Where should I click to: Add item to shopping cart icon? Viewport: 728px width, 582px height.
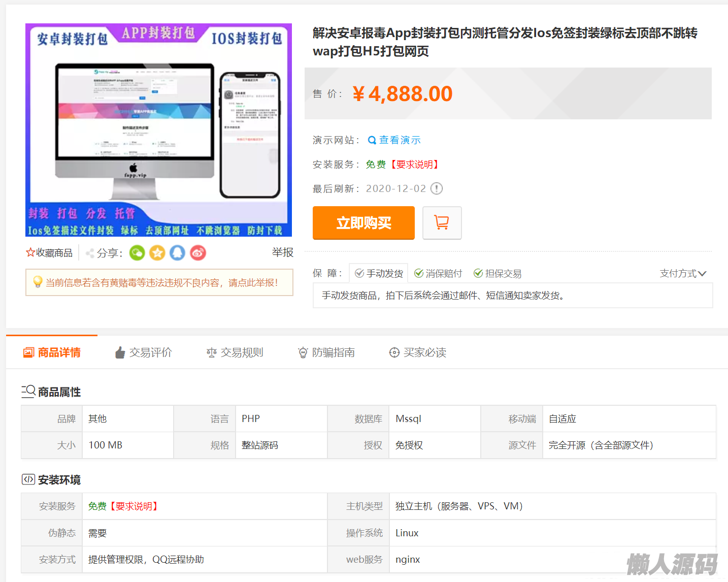pos(442,222)
